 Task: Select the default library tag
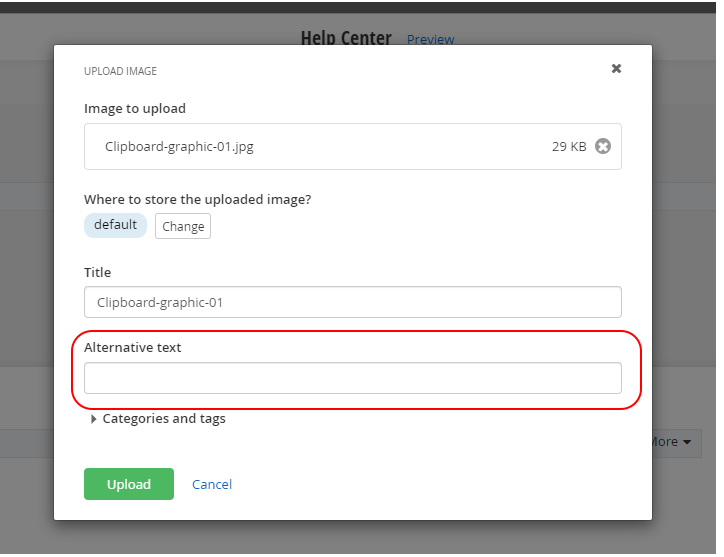[115, 225]
